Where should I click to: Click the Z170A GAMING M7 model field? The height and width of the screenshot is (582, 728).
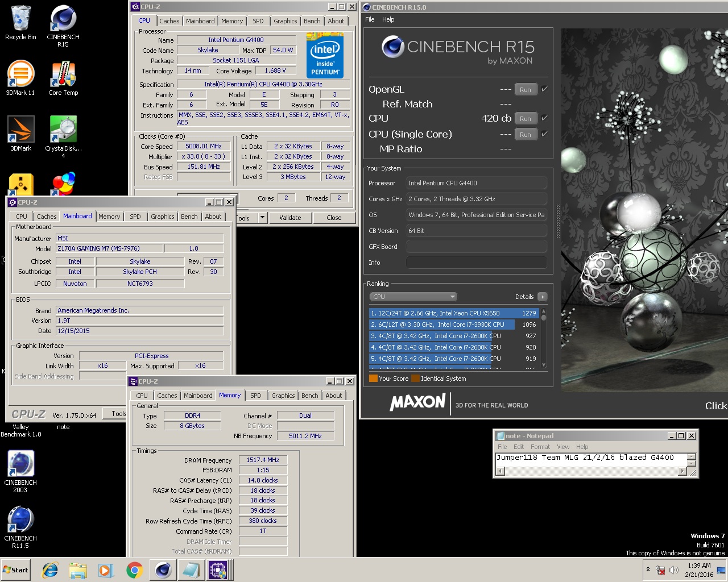pos(109,248)
